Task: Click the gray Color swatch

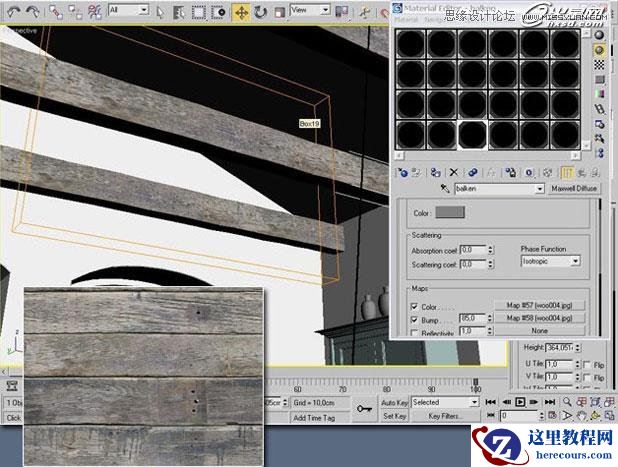Action: 451,212
